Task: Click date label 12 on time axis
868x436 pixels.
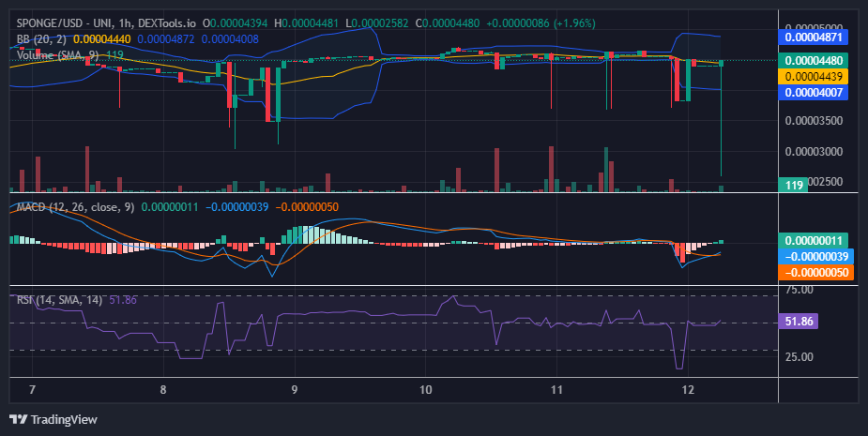Action: pos(688,389)
